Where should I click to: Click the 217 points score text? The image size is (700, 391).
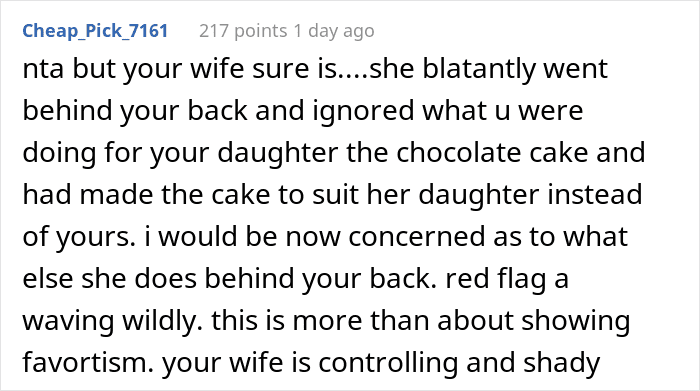click(x=243, y=31)
